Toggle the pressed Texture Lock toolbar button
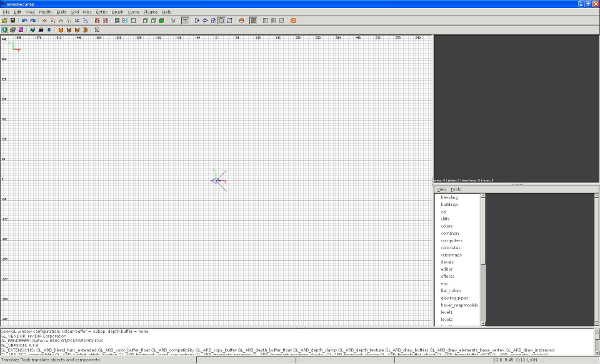Image resolution: width=600 pixels, height=364 pixels. pyautogui.click(x=253, y=21)
